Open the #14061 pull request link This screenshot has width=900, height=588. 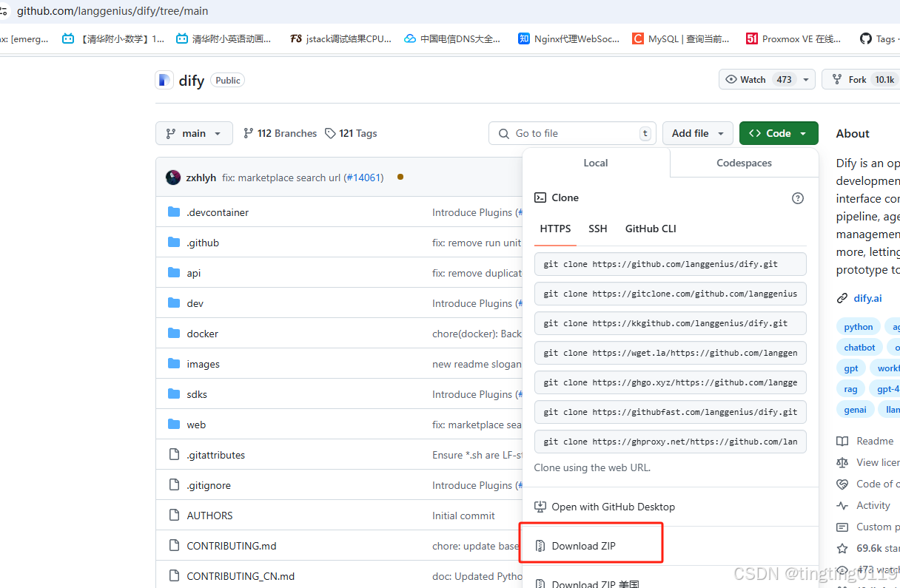point(363,178)
